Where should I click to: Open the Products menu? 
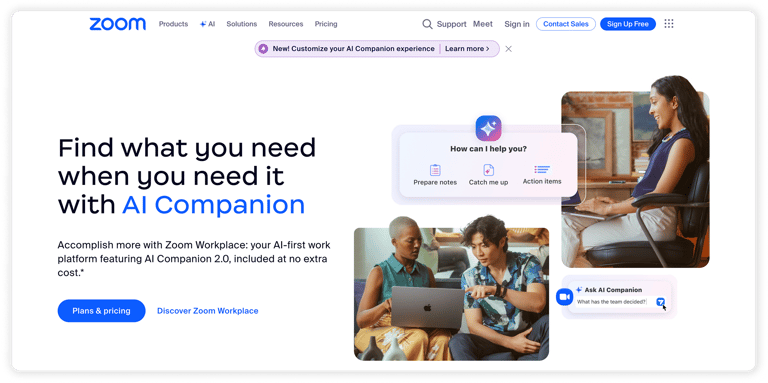pos(173,24)
